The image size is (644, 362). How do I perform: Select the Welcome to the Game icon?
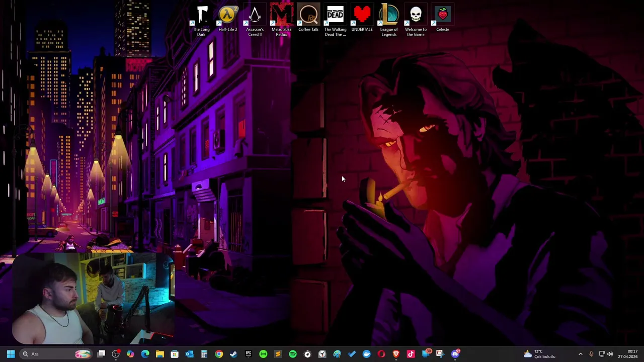pyautogui.click(x=416, y=20)
